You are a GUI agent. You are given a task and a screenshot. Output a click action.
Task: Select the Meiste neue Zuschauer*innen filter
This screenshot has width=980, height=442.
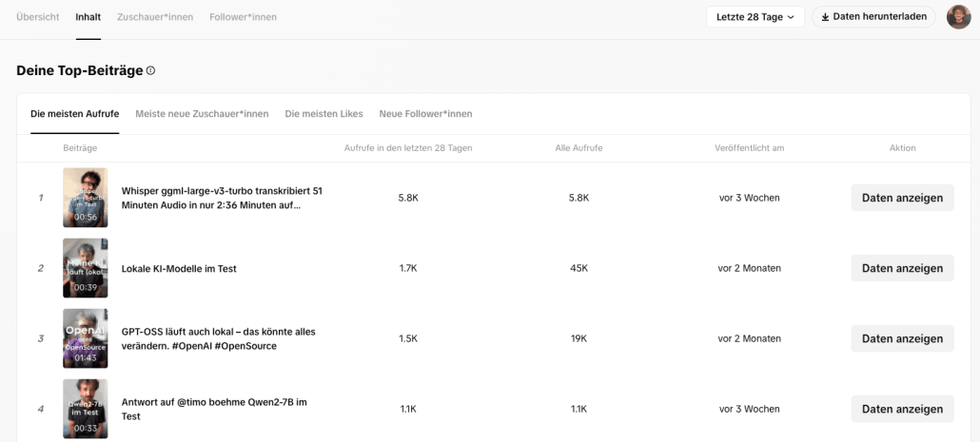point(202,114)
